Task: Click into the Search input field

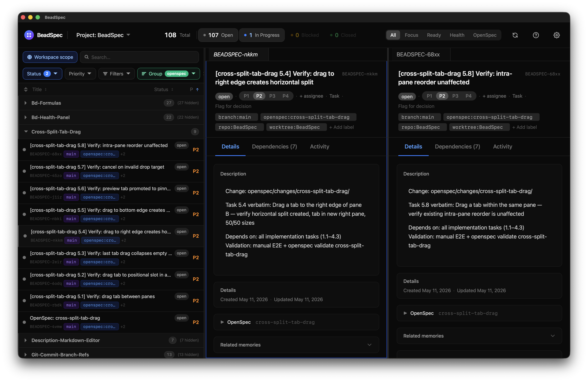Action: [139, 57]
